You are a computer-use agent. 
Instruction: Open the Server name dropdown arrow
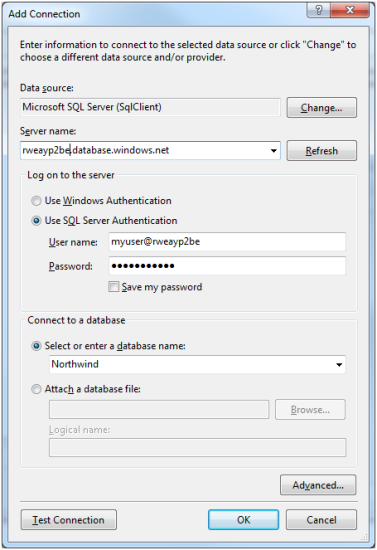274,150
